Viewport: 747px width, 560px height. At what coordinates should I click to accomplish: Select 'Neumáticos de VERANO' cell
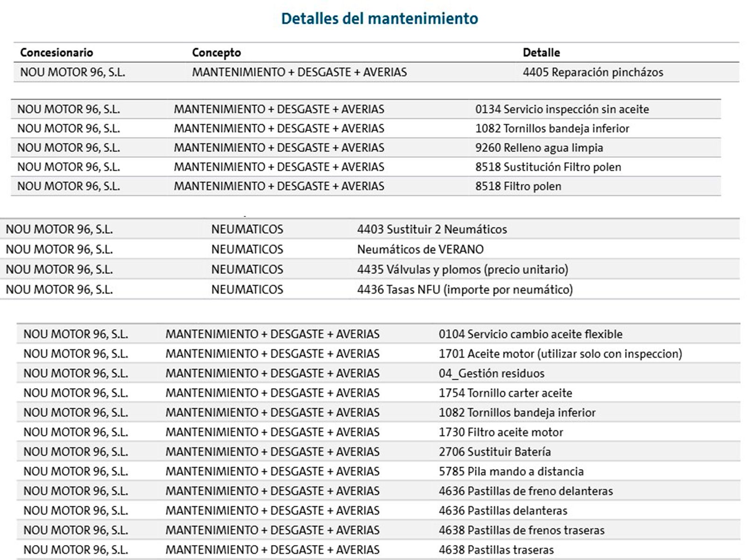(420, 249)
